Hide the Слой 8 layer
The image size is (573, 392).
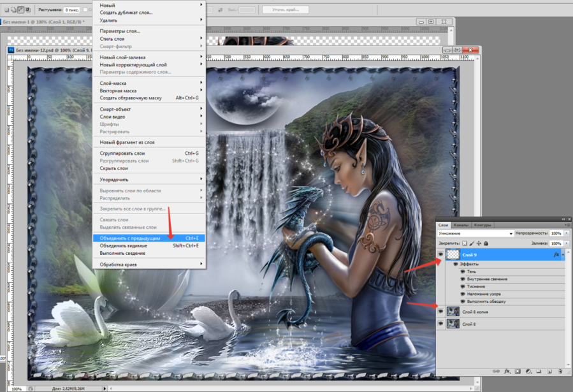440,324
